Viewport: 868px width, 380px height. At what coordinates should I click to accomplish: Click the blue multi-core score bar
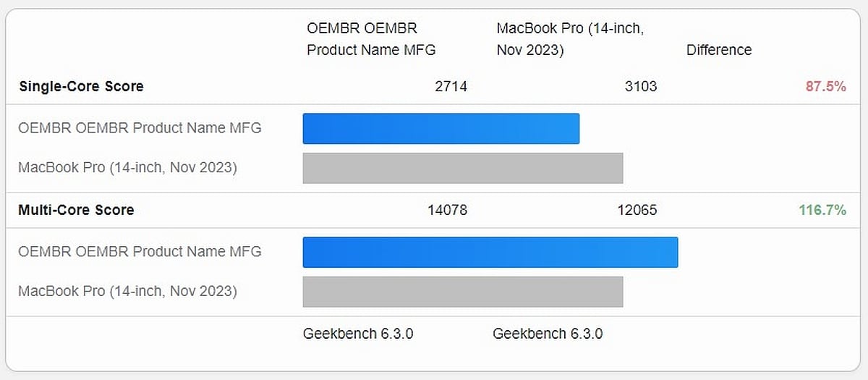click(x=490, y=252)
